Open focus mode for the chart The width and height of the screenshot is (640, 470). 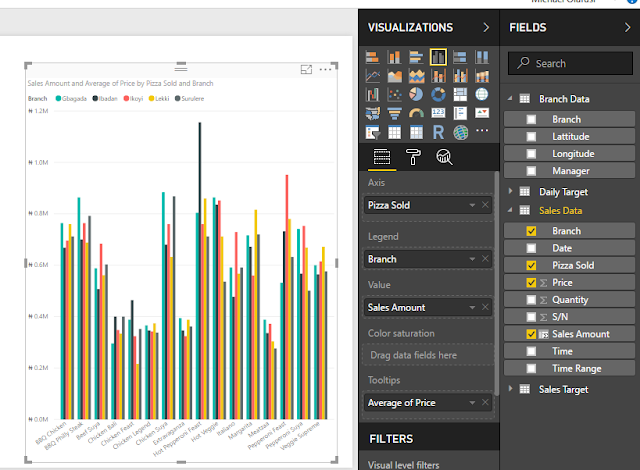click(x=306, y=70)
